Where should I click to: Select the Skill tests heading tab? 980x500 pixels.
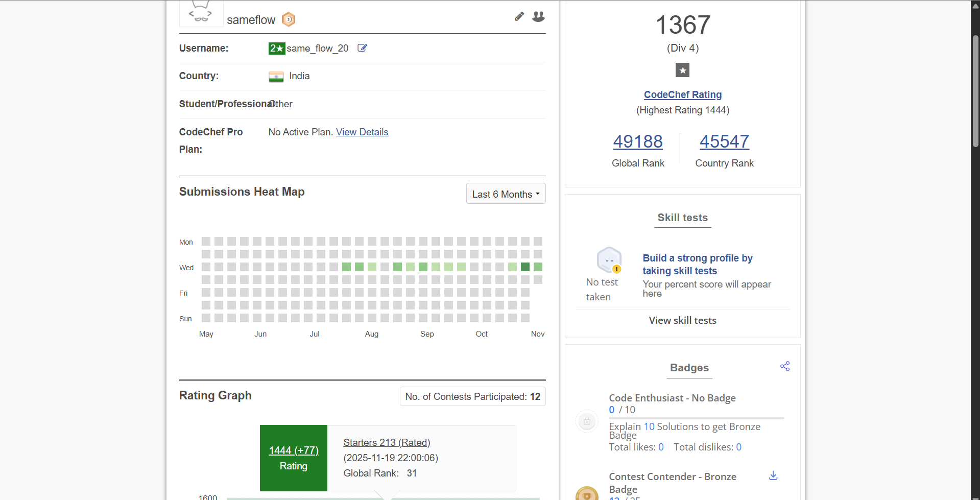click(683, 218)
